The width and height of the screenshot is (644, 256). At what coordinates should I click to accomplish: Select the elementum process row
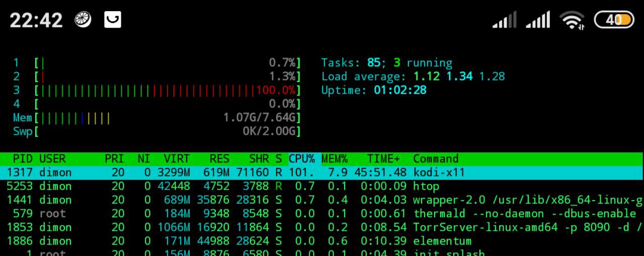(x=322, y=241)
